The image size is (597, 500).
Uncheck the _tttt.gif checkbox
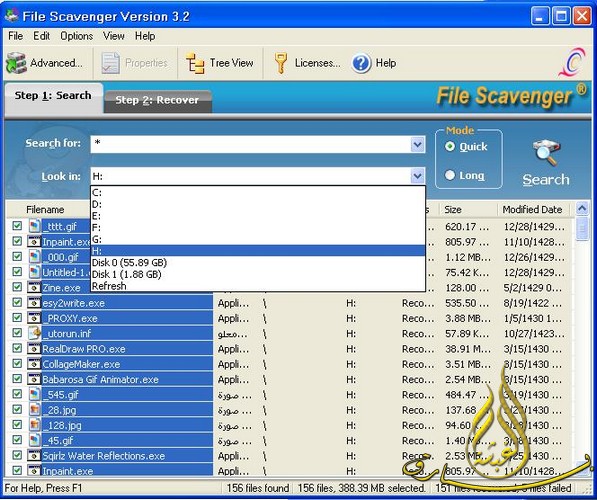17,225
